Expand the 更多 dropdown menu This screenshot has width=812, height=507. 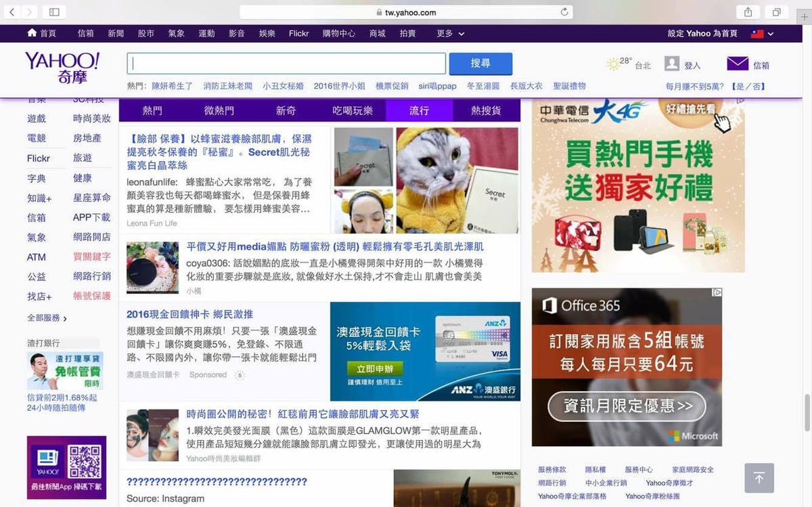(x=451, y=33)
